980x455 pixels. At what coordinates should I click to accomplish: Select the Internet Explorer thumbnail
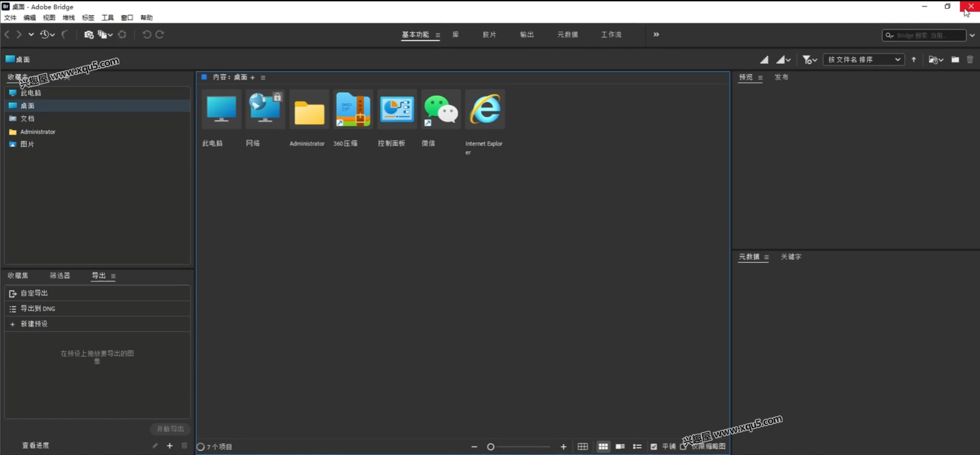(485, 109)
